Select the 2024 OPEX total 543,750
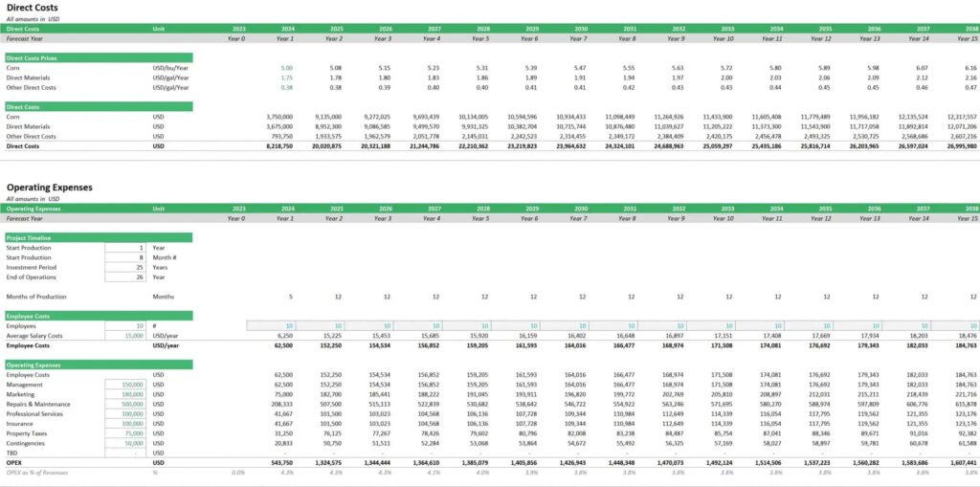This screenshot has width=980, height=487. click(282, 463)
